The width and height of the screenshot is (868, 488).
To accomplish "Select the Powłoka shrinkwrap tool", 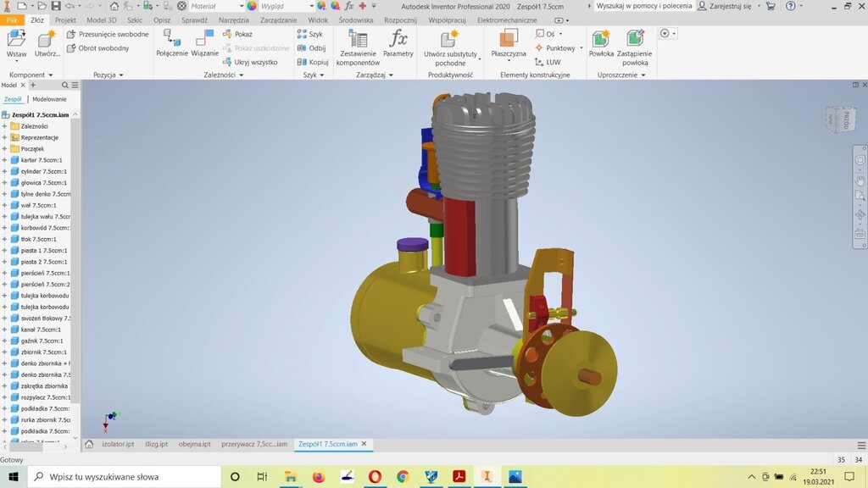I will click(601, 39).
